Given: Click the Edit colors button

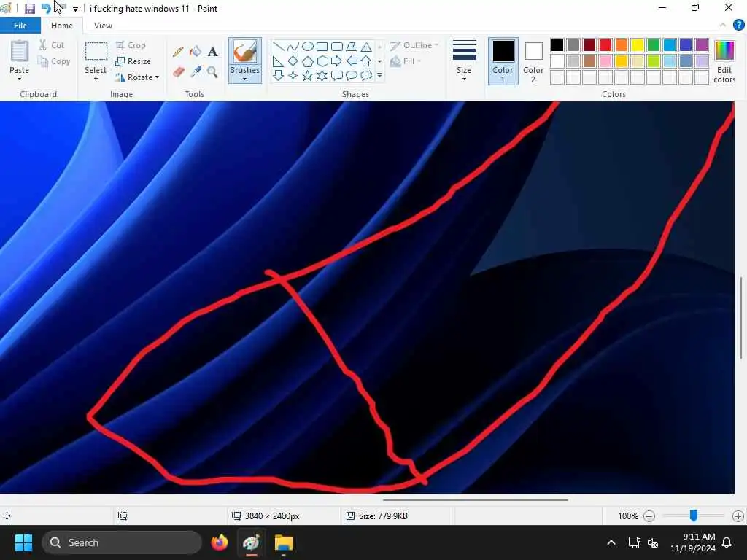Looking at the screenshot, I should pyautogui.click(x=724, y=62).
